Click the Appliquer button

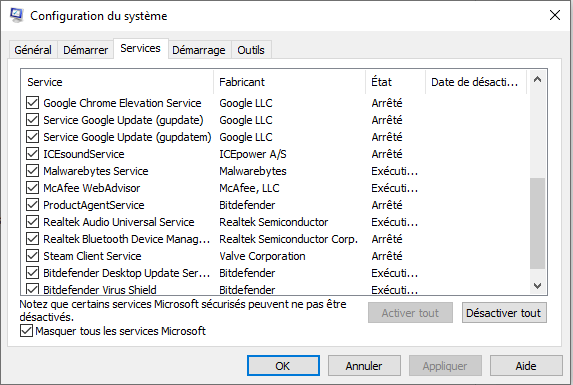coord(445,366)
